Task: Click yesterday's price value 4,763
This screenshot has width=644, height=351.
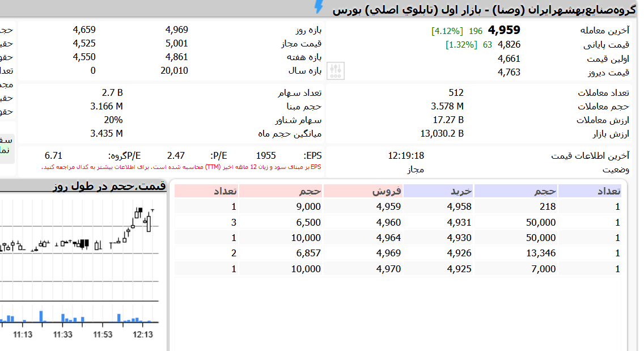Action: tap(509, 73)
